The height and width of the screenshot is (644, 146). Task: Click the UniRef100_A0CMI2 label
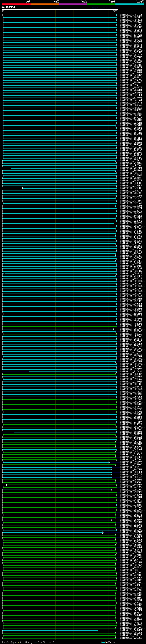pyautogui.click(x=131, y=467)
